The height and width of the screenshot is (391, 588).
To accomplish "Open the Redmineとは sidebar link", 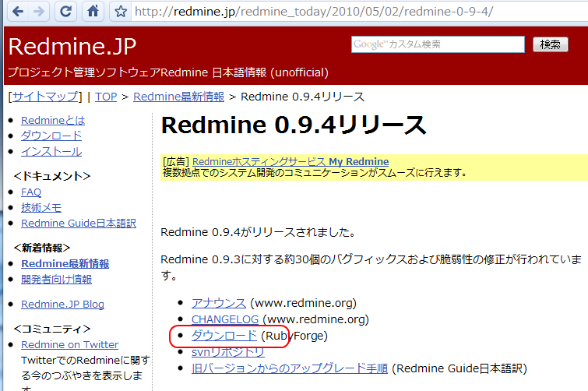I will (53, 120).
